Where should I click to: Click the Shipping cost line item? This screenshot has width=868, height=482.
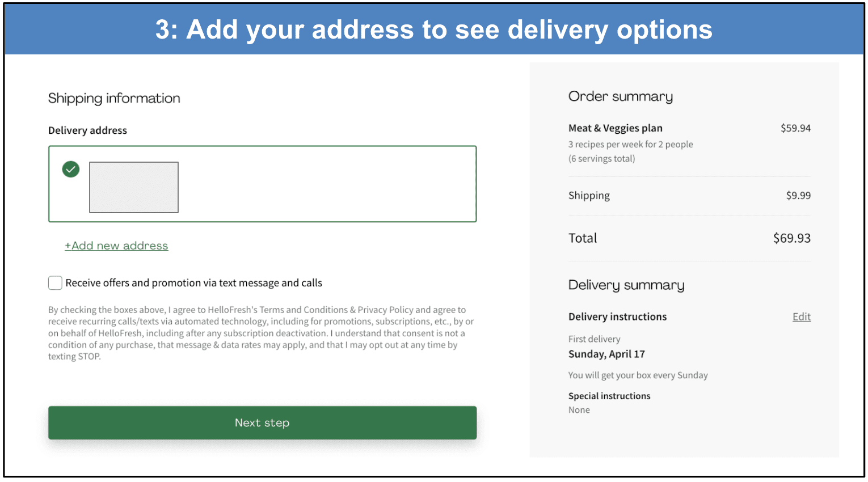tap(589, 195)
